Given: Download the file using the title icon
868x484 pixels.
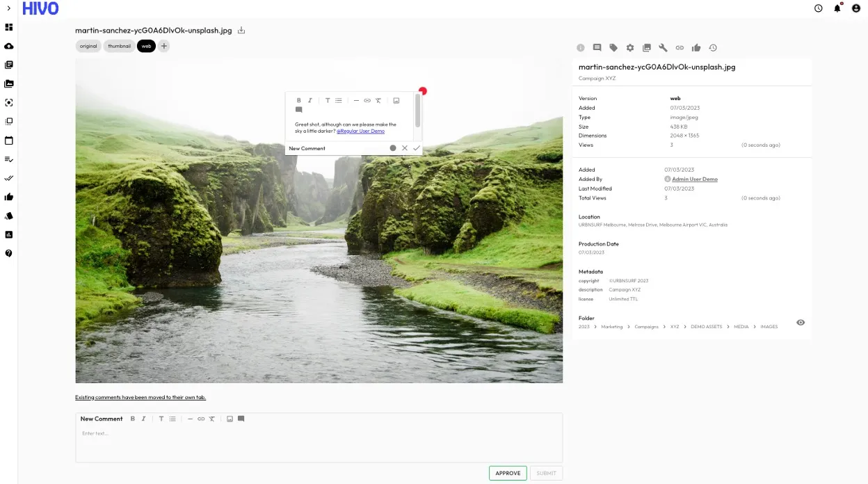Looking at the screenshot, I should pos(241,31).
